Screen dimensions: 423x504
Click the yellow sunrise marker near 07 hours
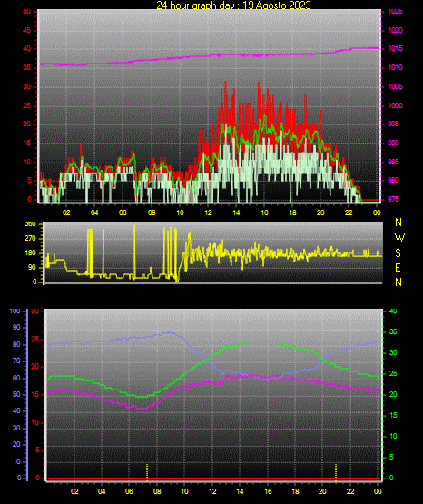pyautogui.click(x=147, y=472)
